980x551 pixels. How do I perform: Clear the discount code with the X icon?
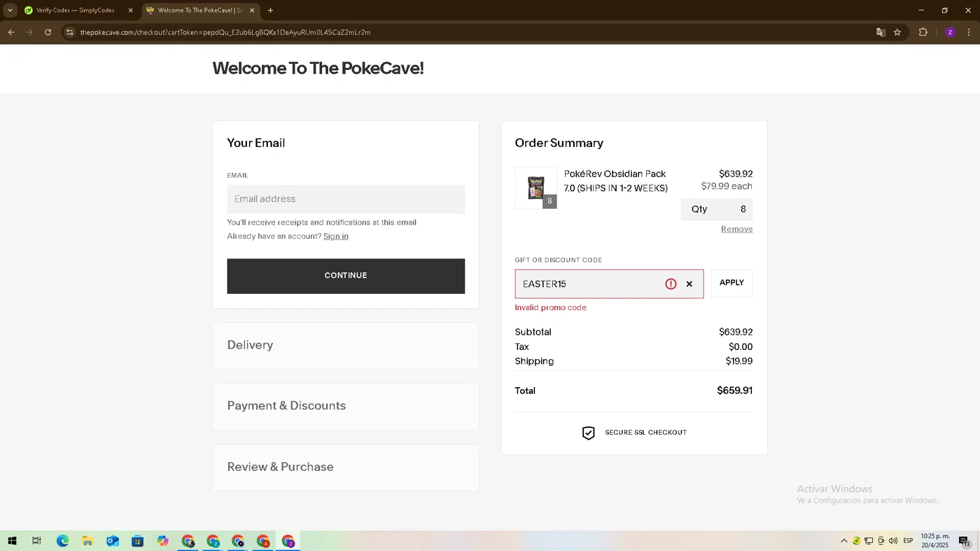tap(689, 284)
